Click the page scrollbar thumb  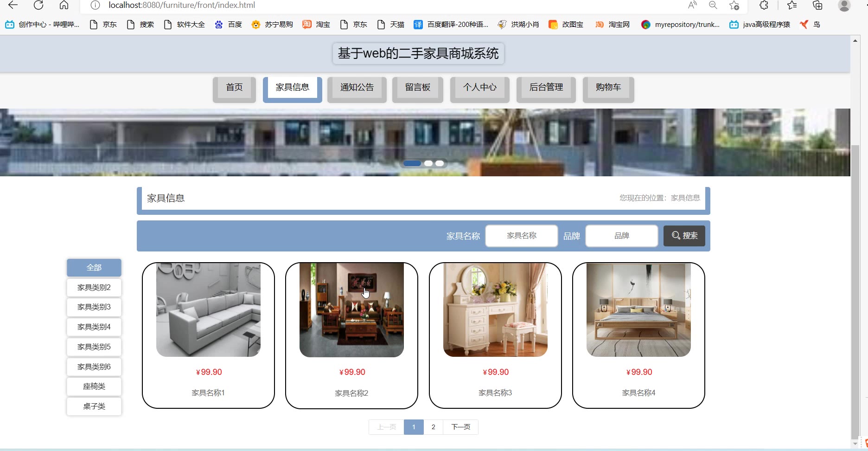click(x=855, y=291)
